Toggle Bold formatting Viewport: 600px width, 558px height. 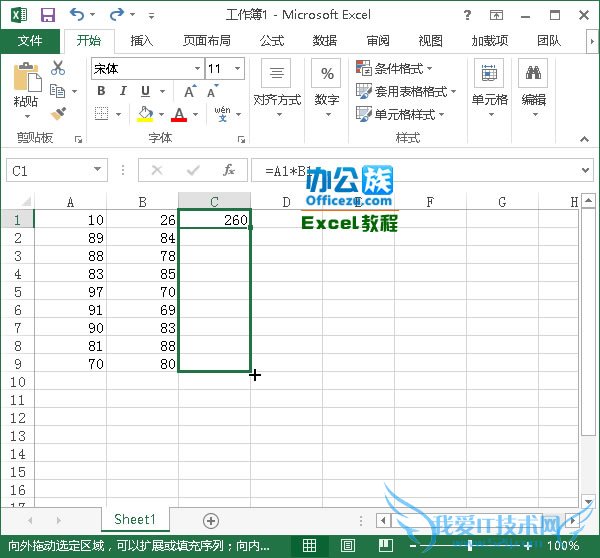click(x=101, y=91)
